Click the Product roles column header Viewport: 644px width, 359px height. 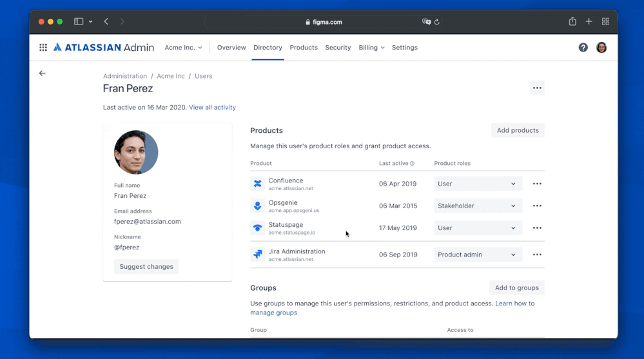452,164
